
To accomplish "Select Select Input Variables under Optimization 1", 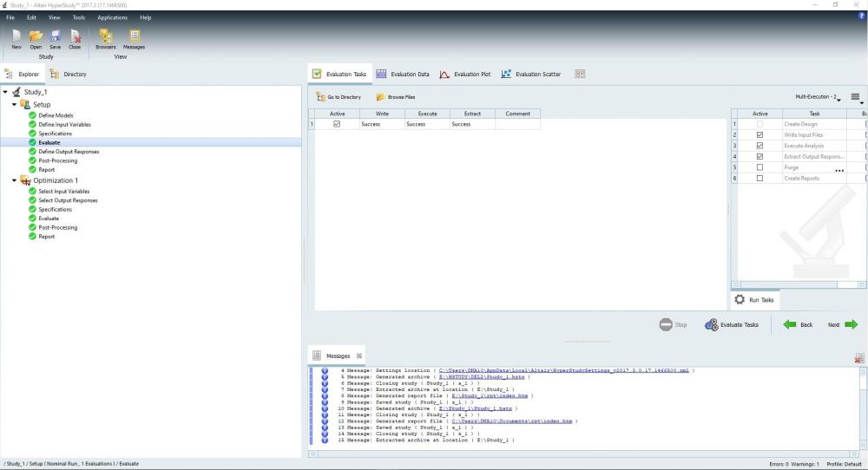I will (64, 192).
